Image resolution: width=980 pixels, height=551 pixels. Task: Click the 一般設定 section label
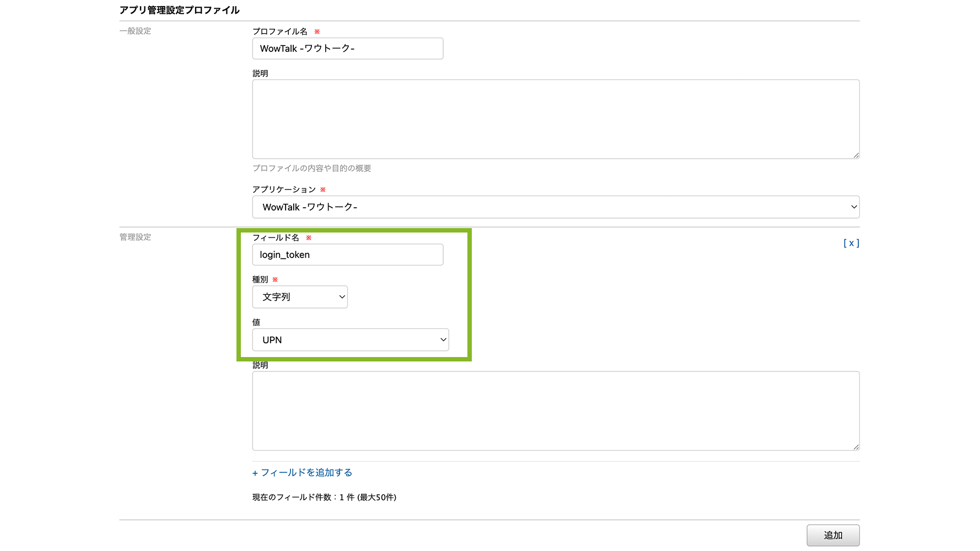point(135,31)
